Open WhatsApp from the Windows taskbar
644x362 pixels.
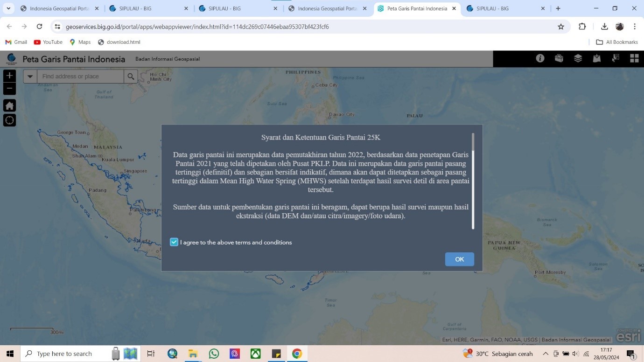(214, 354)
